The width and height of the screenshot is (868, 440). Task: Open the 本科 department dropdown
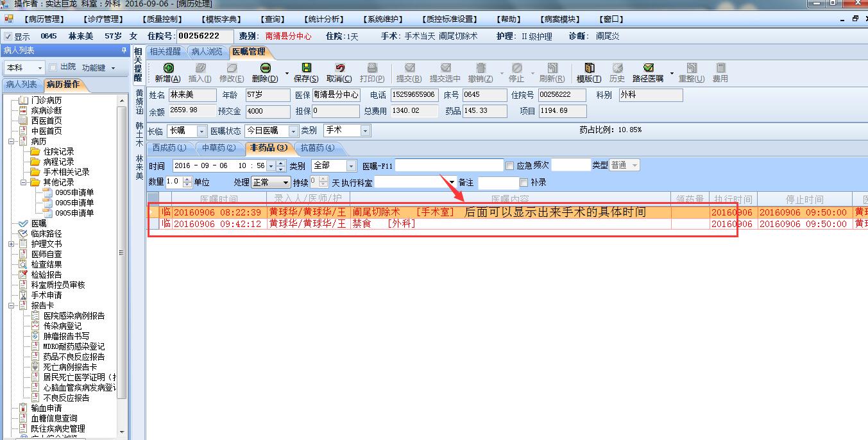(40, 67)
